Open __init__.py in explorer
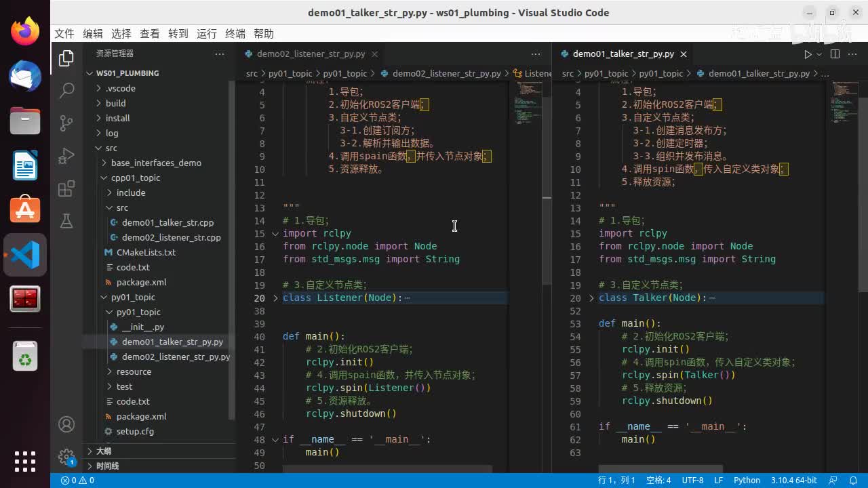Screen dimensions: 868x488 tap(142, 327)
